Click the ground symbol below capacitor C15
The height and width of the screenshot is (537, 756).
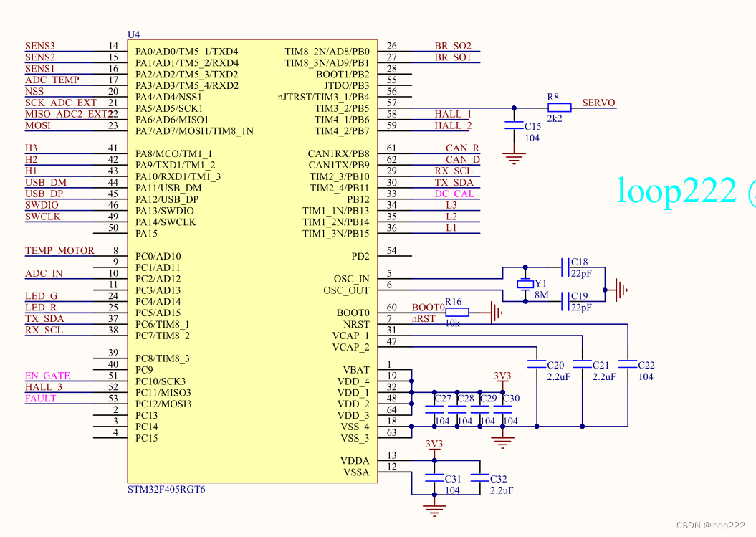coord(513,157)
